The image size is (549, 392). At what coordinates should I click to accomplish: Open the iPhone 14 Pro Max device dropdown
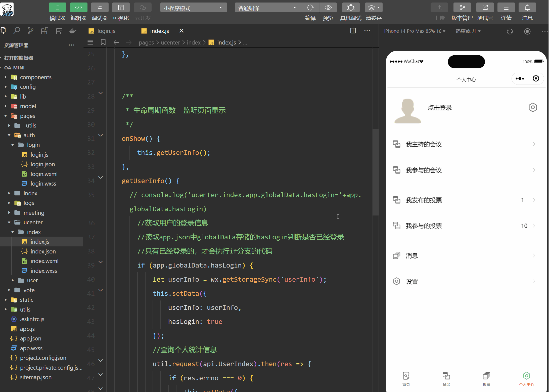[414, 31]
